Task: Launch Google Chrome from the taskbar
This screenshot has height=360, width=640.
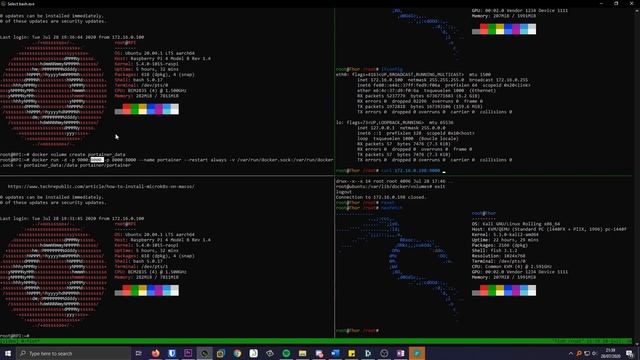Action: tap(237, 353)
